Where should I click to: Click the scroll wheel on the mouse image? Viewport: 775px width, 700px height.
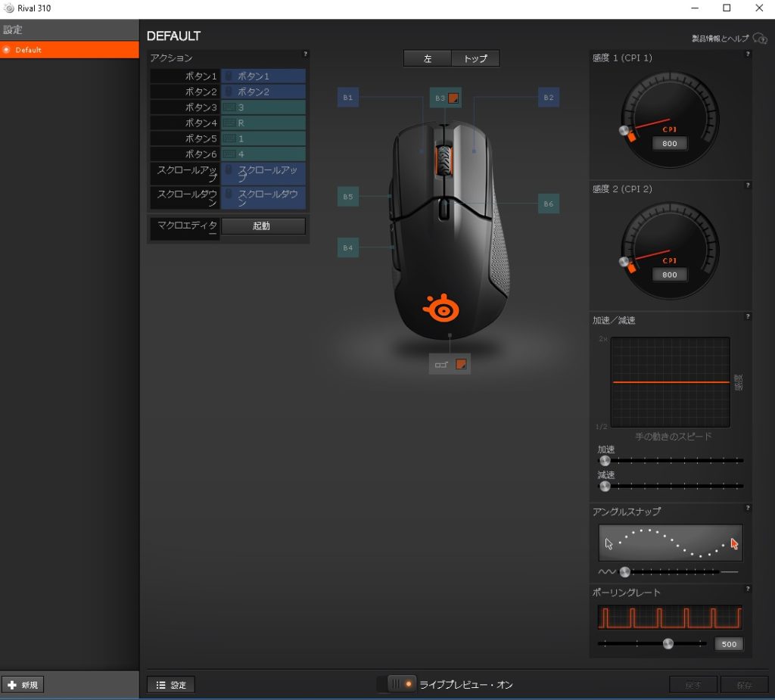pos(444,160)
